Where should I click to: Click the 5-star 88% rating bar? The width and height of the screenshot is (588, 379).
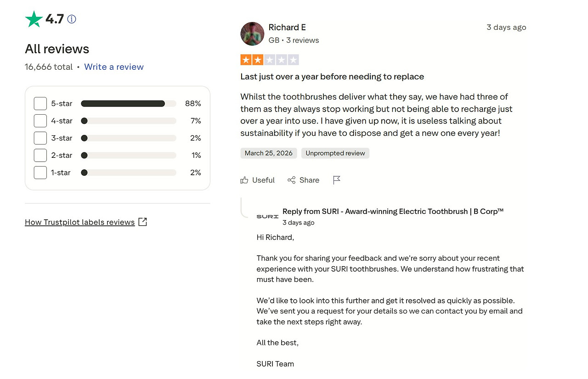coord(128,104)
